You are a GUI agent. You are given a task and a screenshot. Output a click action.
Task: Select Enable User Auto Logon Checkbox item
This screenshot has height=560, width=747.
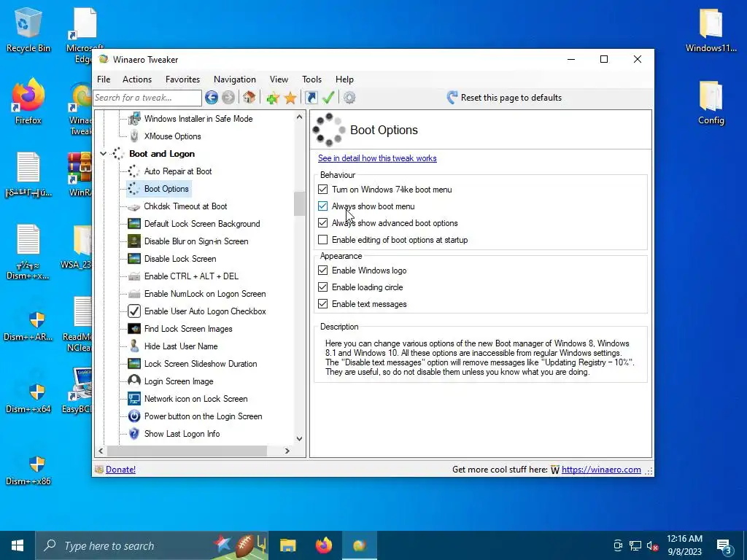(205, 311)
